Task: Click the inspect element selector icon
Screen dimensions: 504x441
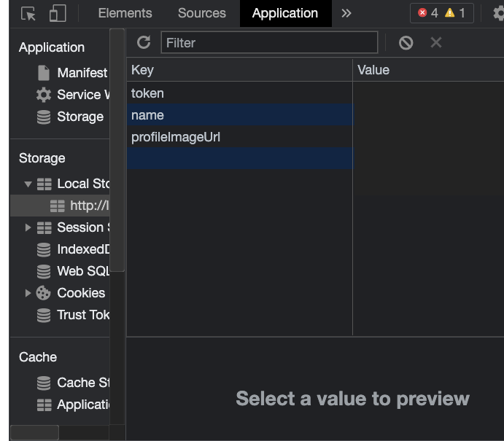Action: (28, 13)
